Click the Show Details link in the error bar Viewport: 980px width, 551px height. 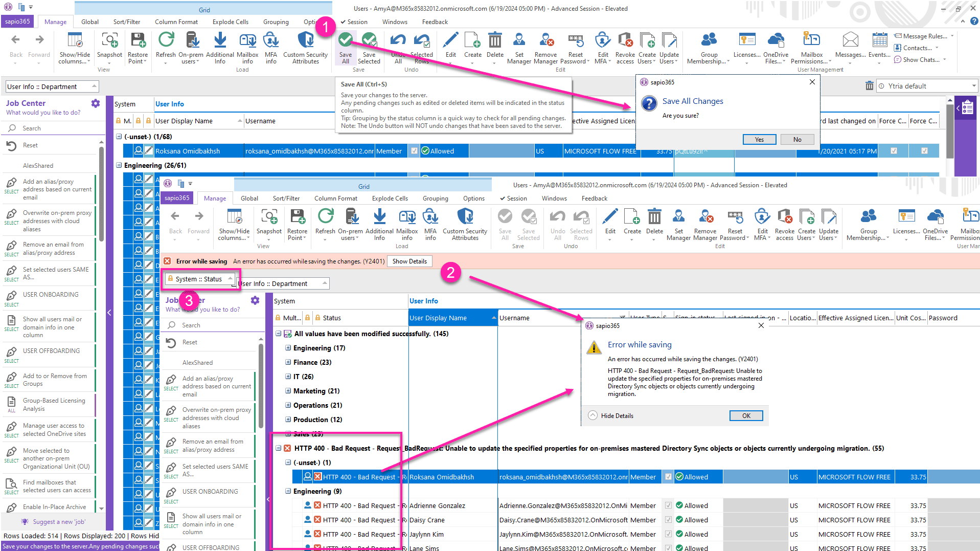409,261
